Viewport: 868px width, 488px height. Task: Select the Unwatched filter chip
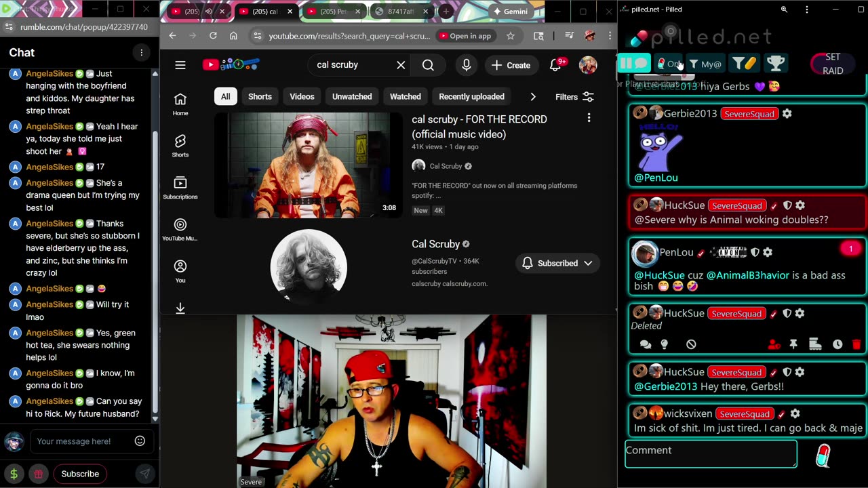tap(352, 96)
